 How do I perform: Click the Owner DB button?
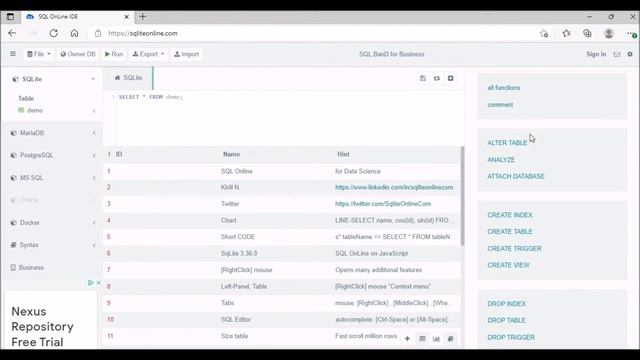[x=78, y=54]
